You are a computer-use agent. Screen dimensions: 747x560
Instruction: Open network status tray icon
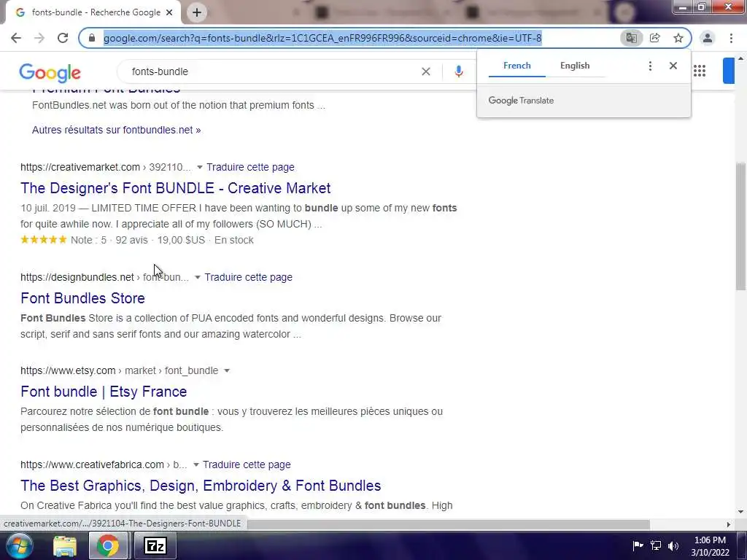tap(656, 545)
